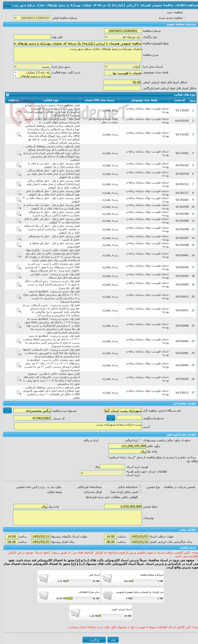
Task: Toggle وثیقه ملکی checkbox
Action: [x=64, y=492]
